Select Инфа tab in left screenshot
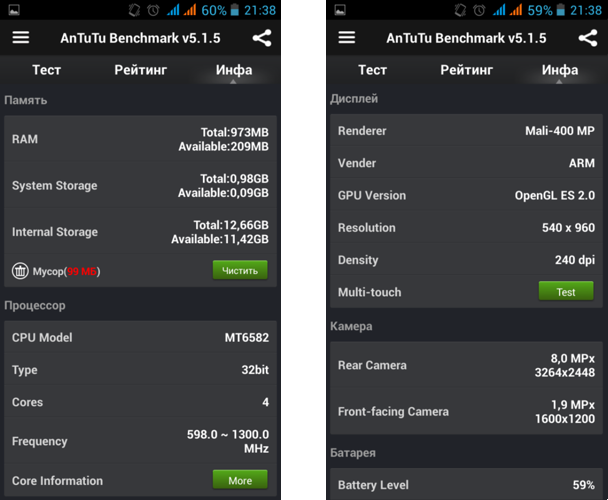Image resolution: width=608 pixels, height=500 pixels. click(x=234, y=70)
